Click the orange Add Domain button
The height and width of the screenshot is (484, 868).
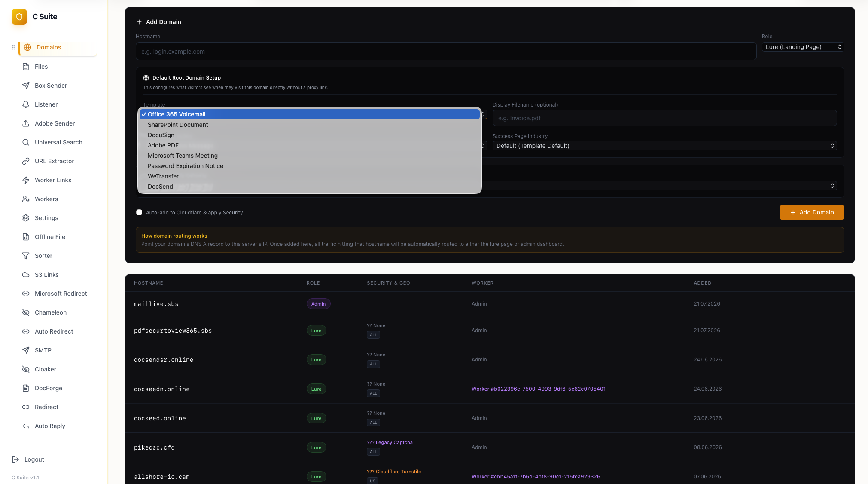(x=812, y=212)
